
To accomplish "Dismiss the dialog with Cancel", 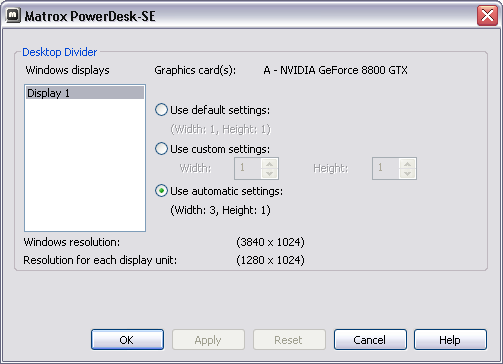I will [370, 340].
